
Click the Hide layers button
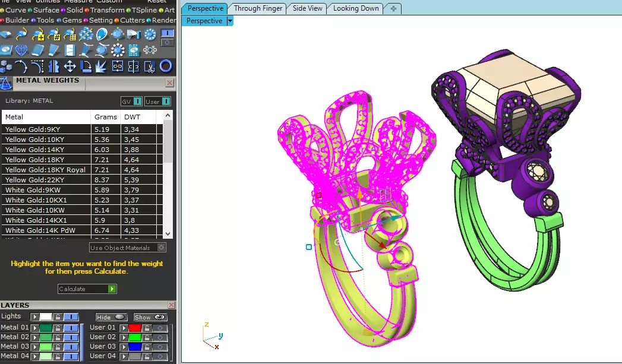tap(111, 317)
